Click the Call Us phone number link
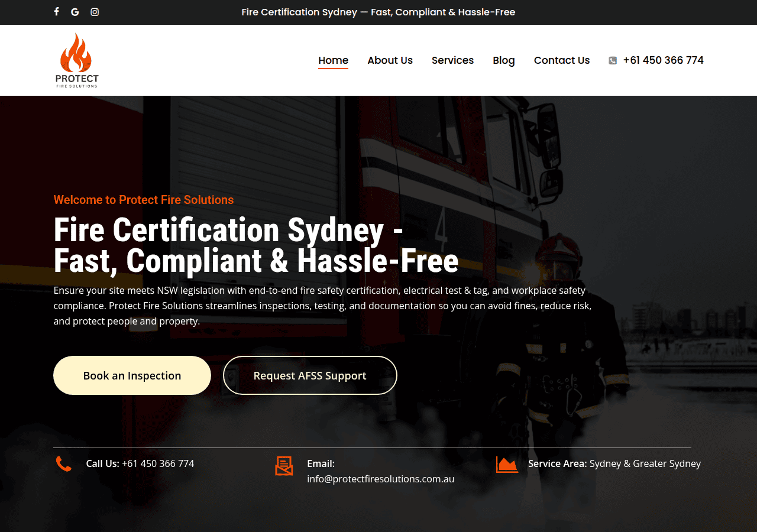The image size is (757, 532). 158,463
